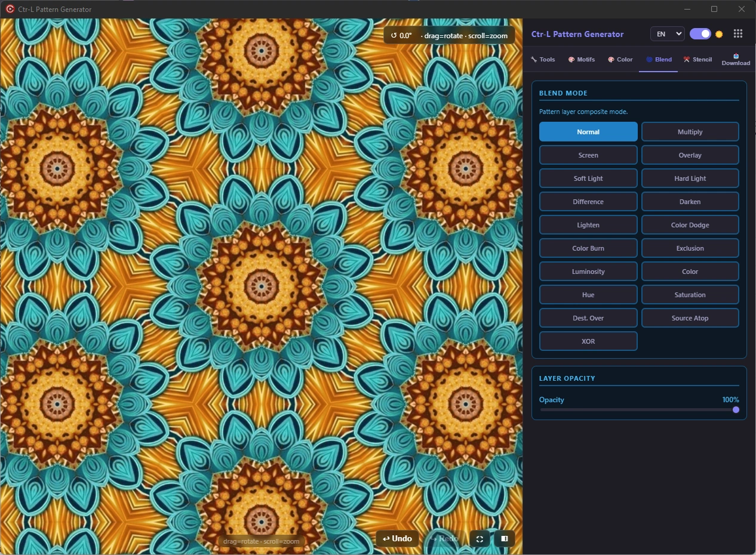Select the Dest. Over composite mode

588,318
